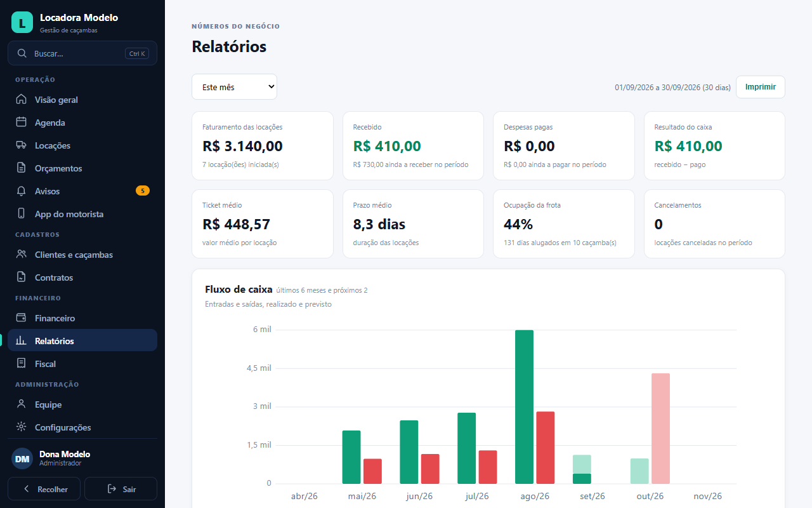
Task: Click the phone icon for App do motorista
Action: 22,214
